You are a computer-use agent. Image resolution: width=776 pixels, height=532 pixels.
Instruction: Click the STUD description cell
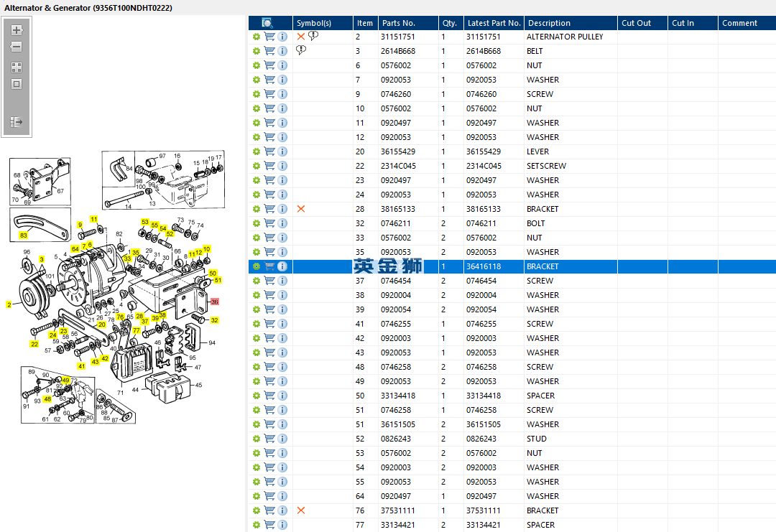(537, 439)
